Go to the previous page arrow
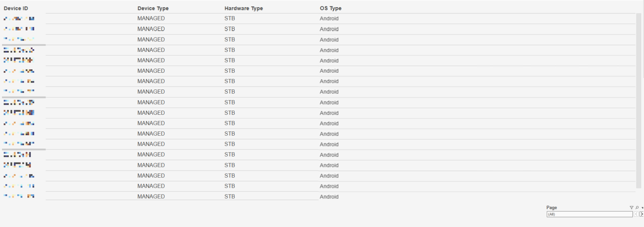This screenshot has height=227, width=644. (636, 214)
